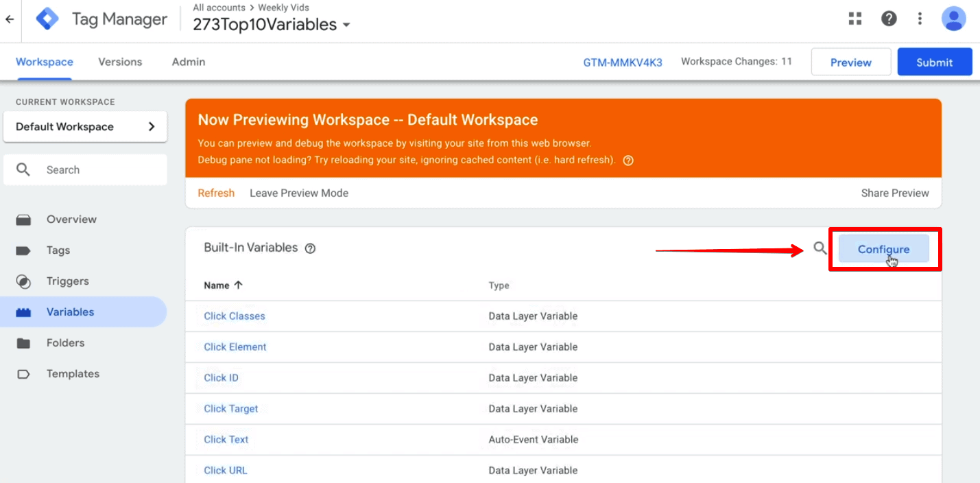Select the Tags sidebar icon
The height and width of the screenshot is (483, 980).
coord(24,250)
